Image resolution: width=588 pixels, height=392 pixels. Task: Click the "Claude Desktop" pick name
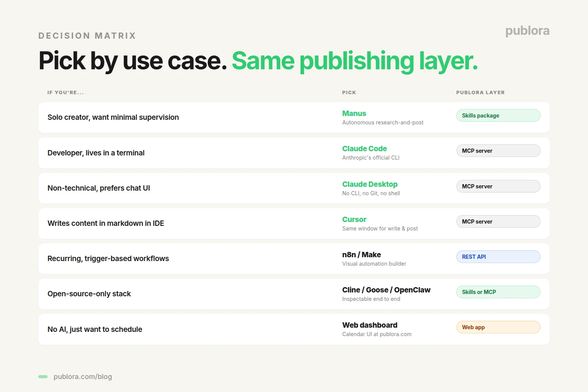370,184
